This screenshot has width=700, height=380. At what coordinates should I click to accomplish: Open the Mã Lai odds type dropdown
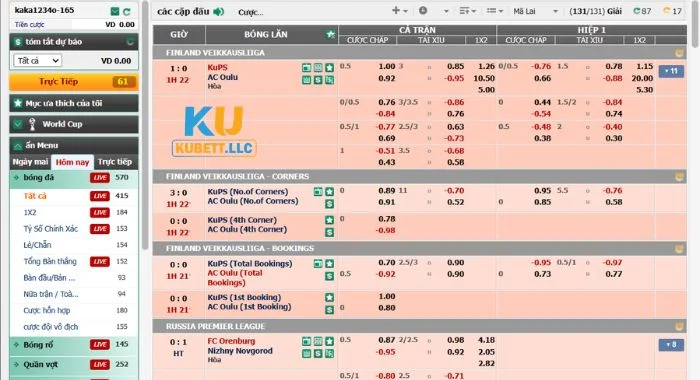[x=535, y=11]
